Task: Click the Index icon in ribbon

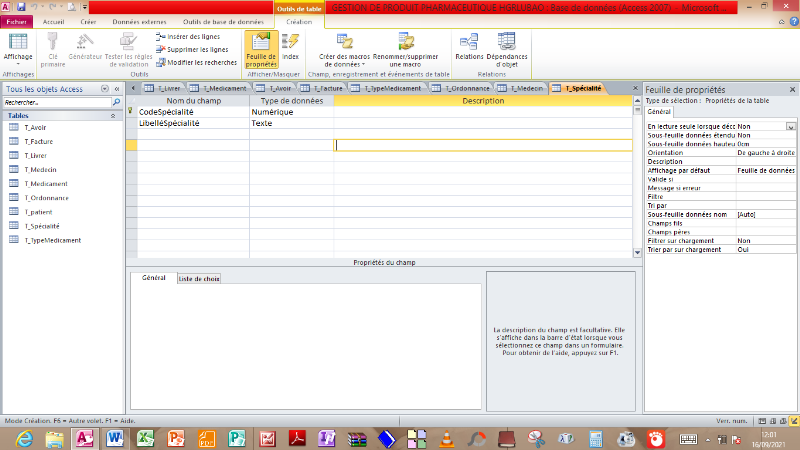Action: tap(290, 46)
